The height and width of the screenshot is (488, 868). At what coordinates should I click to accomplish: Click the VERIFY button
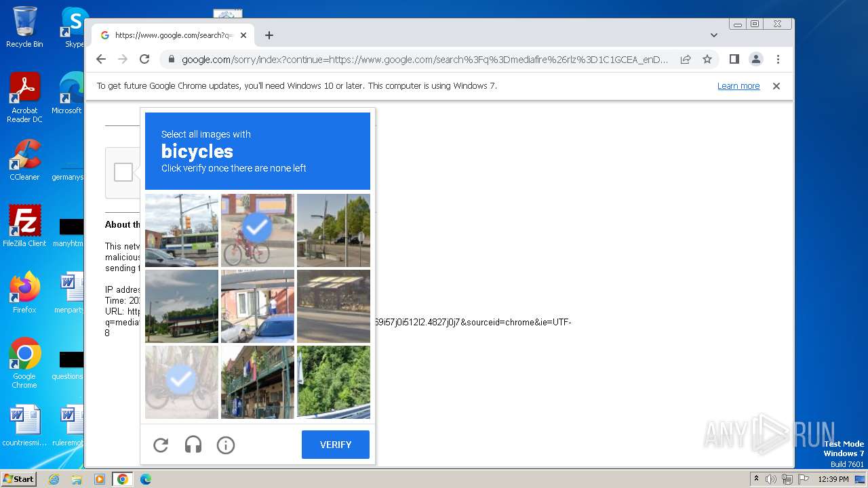(x=336, y=445)
